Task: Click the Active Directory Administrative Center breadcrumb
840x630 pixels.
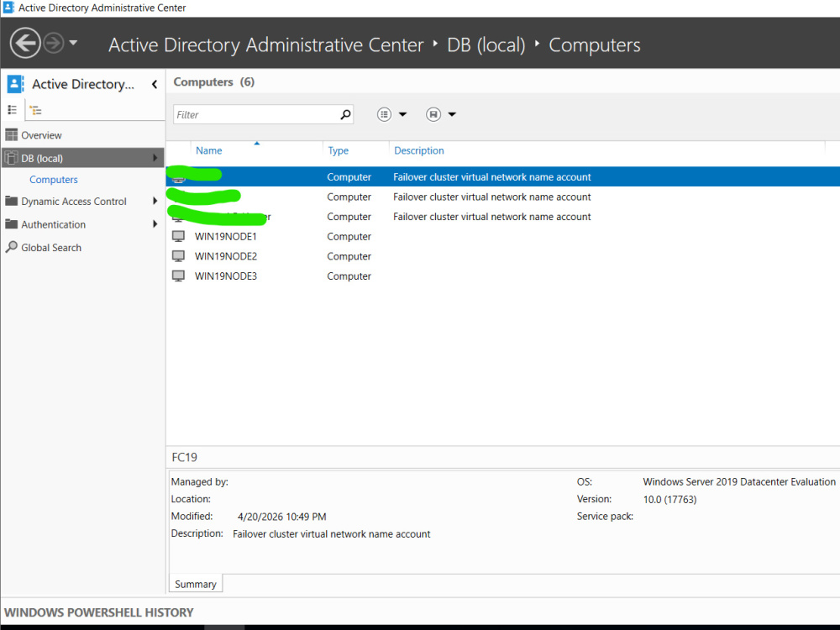Action: [265, 45]
